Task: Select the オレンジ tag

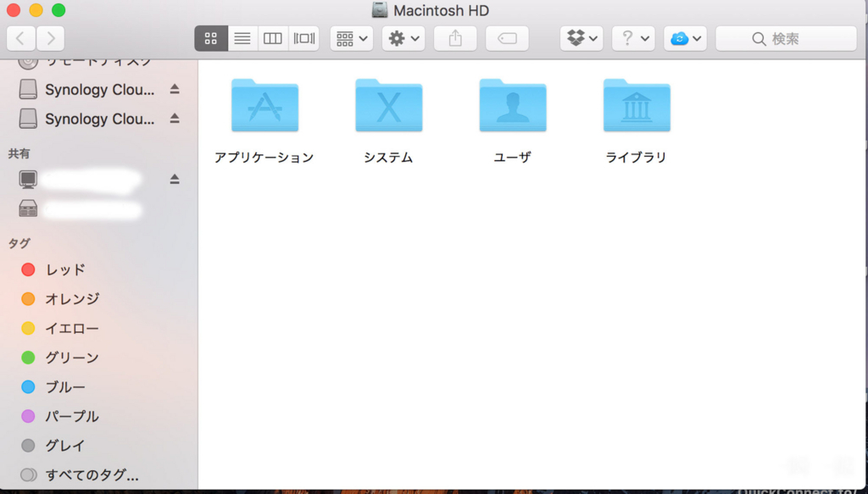Action: tap(60, 299)
